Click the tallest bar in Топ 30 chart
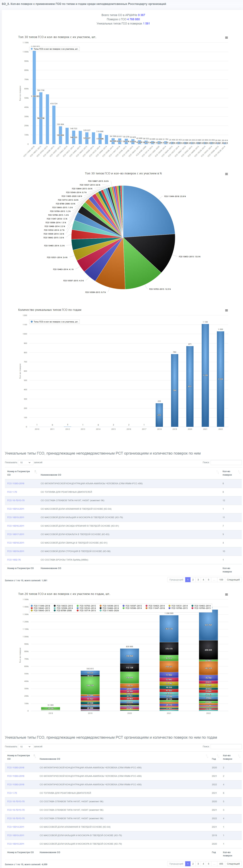Screen dimensions: 243x868 [34, 96]
